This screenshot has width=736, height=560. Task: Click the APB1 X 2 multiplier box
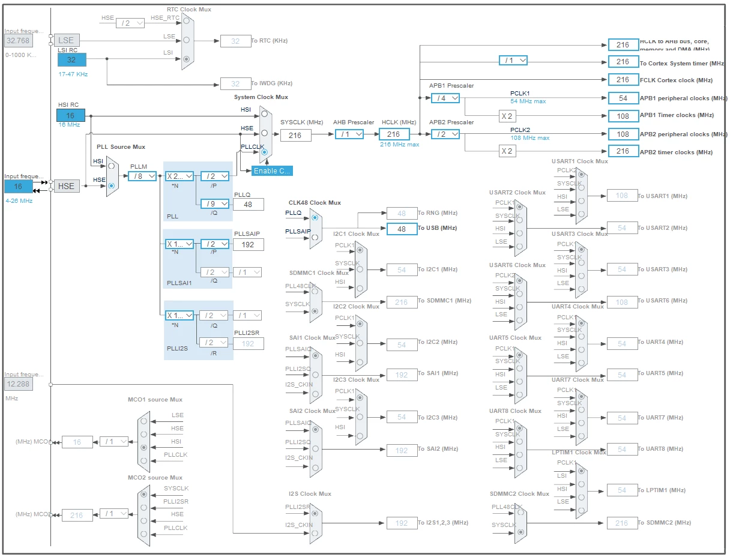pyautogui.click(x=507, y=116)
